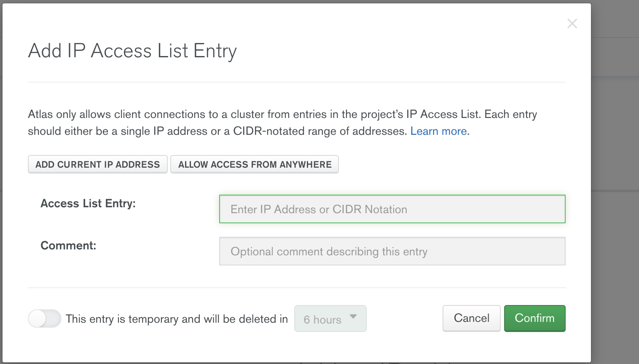Click the white knob of the temporary toggle
Screen dimensions: 639x364
coord(37,318)
